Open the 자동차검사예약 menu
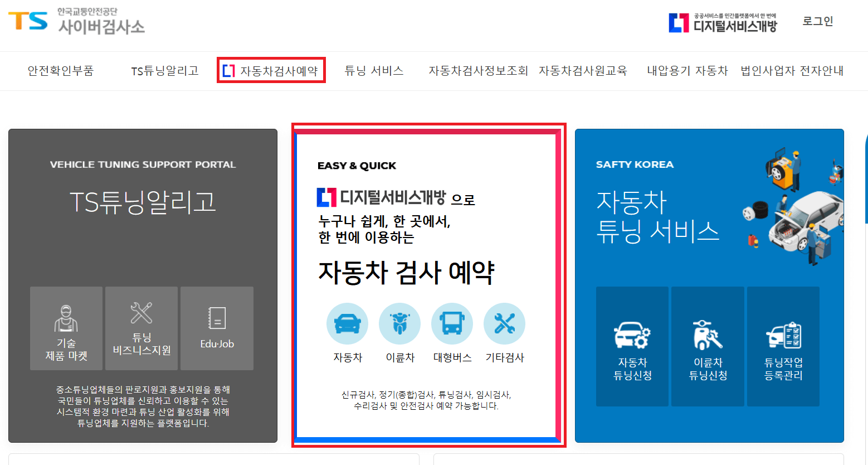Image resolution: width=868 pixels, height=465 pixels. [x=271, y=71]
